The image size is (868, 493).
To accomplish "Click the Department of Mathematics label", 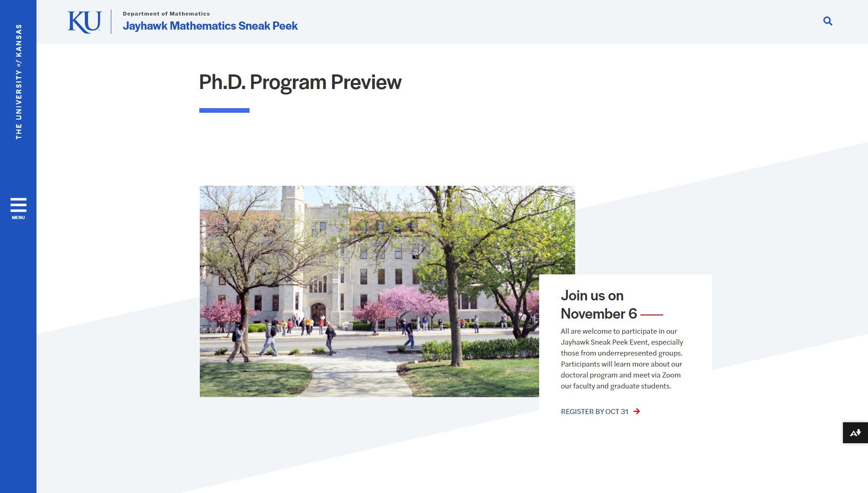I will (x=166, y=14).
